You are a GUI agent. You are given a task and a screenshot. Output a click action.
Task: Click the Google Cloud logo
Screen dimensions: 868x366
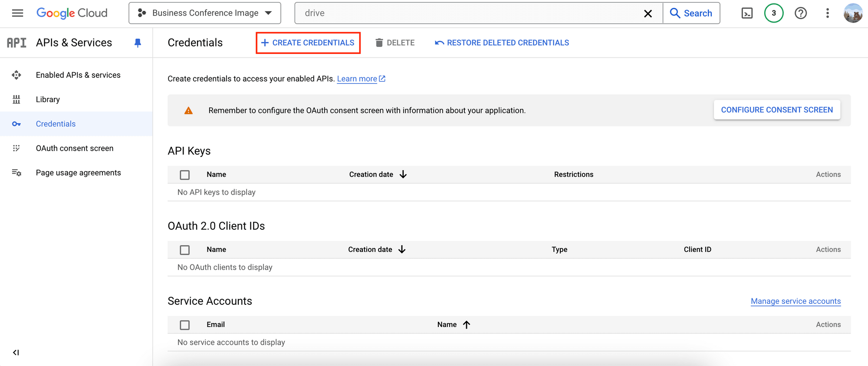72,13
